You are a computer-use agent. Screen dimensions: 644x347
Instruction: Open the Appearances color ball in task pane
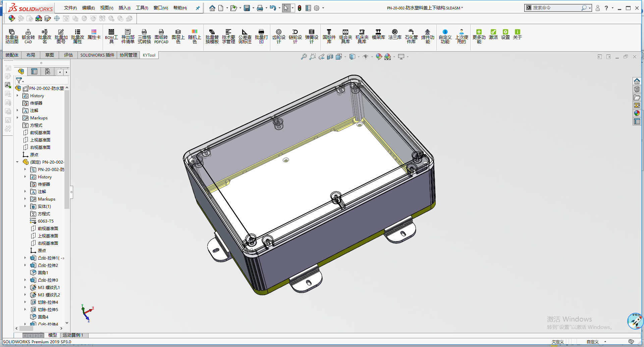pyautogui.click(x=637, y=113)
